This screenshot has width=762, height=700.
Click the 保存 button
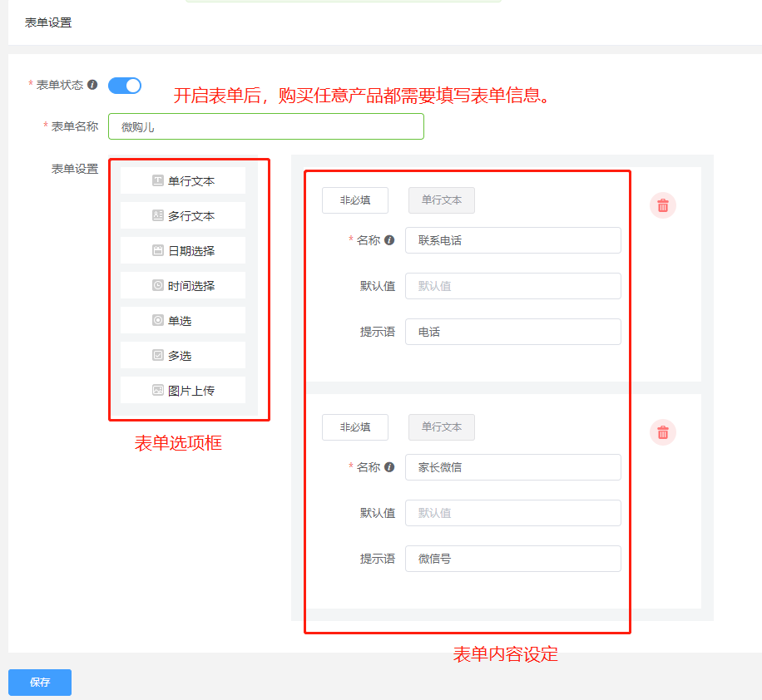(40, 682)
